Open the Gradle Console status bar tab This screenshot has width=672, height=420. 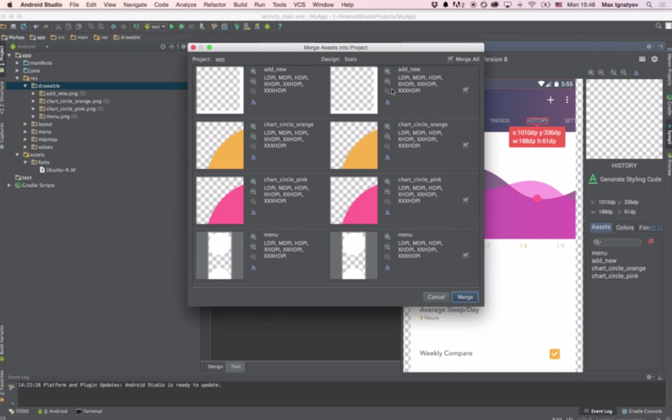tap(642, 411)
